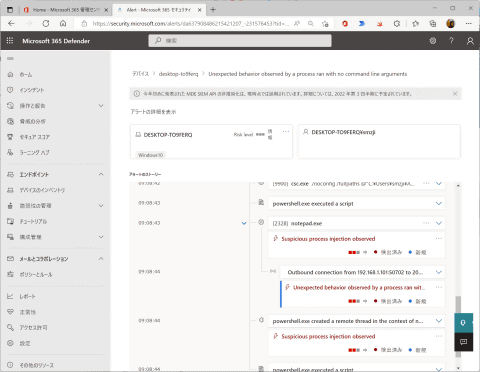This screenshot has width=480, height=372.
Task: Expand the Outbound connection from 192.168.1.101 row
Action: [x=439, y=272]
